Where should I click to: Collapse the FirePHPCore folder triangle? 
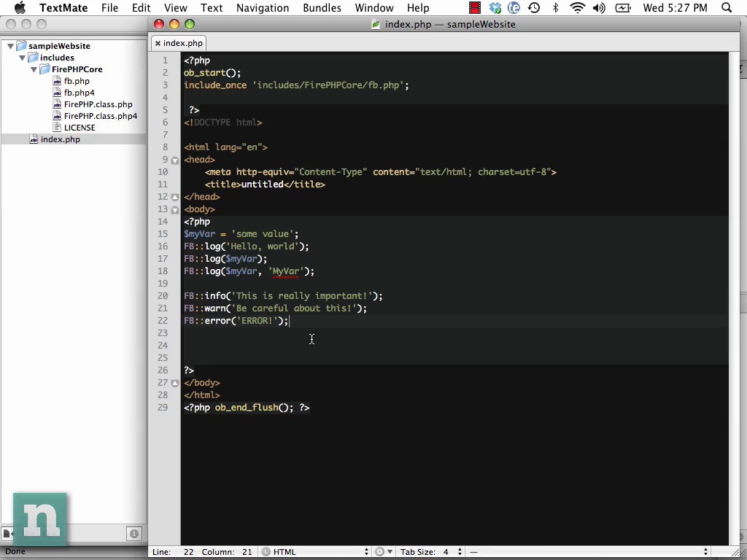(x=34, y=69)
